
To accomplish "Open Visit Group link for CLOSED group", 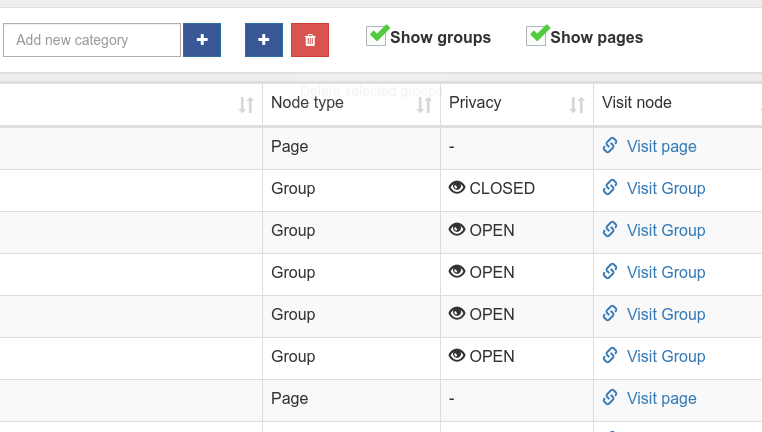I will click(665, 188).
